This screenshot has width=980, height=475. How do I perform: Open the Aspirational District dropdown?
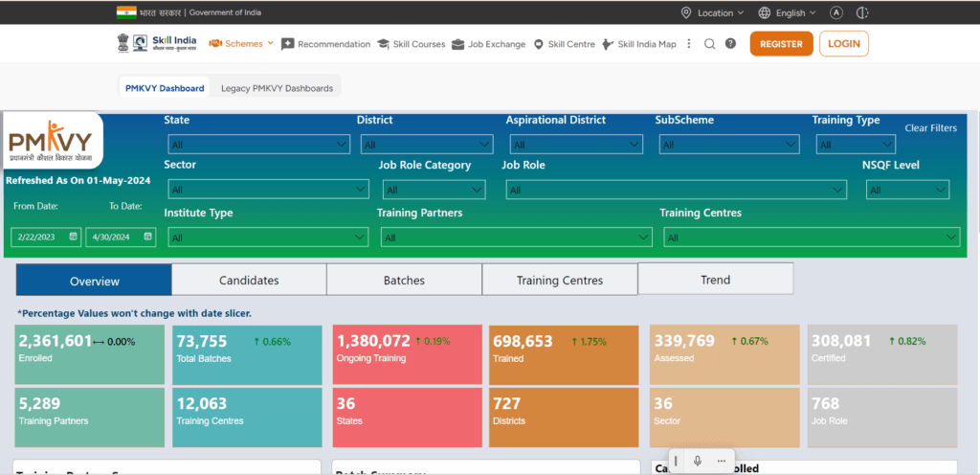click(x=576, y=145)
